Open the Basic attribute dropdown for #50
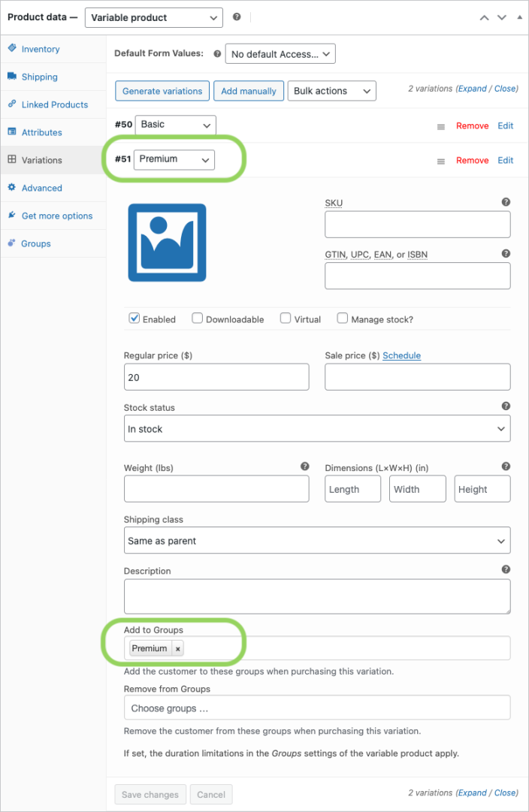The width and height of the screenshot is (529, 812). 176,125
